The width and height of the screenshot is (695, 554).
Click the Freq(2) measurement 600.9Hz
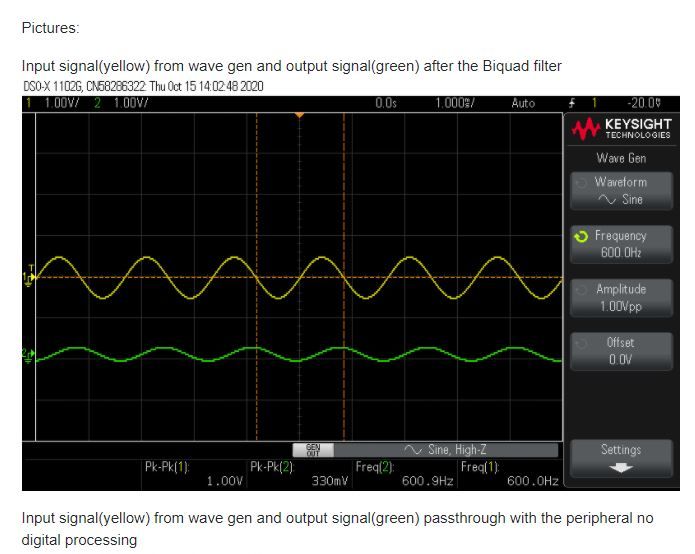pyautogui.click(x=427, y=481)
